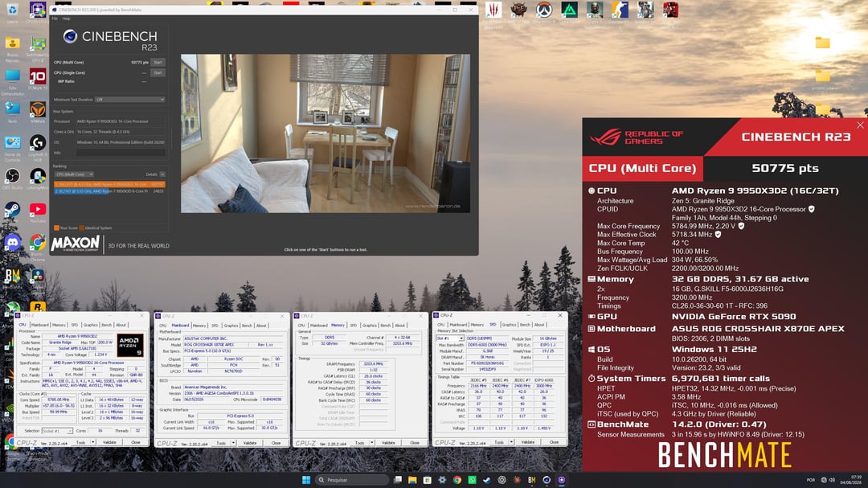Viewport: 868px width, 488px height.
Task: Open the VRMark desktop shortcut
Action: pos(37,111)
